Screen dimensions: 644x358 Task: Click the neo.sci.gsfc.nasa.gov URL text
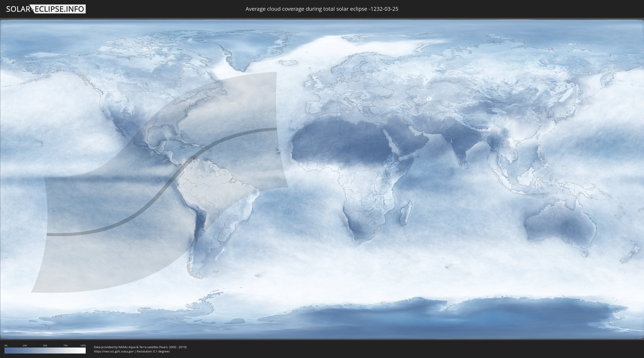(x=114, y=351)
